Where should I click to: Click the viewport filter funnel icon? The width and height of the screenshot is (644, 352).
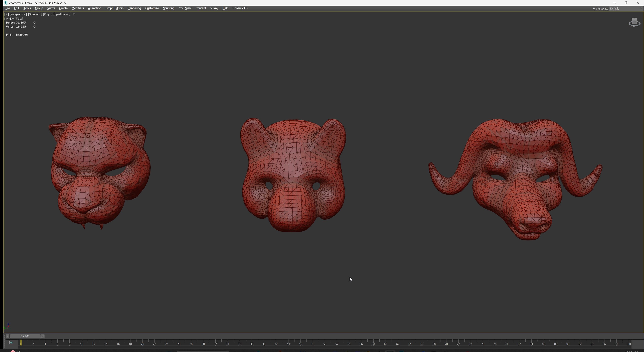tap(74, 14)
